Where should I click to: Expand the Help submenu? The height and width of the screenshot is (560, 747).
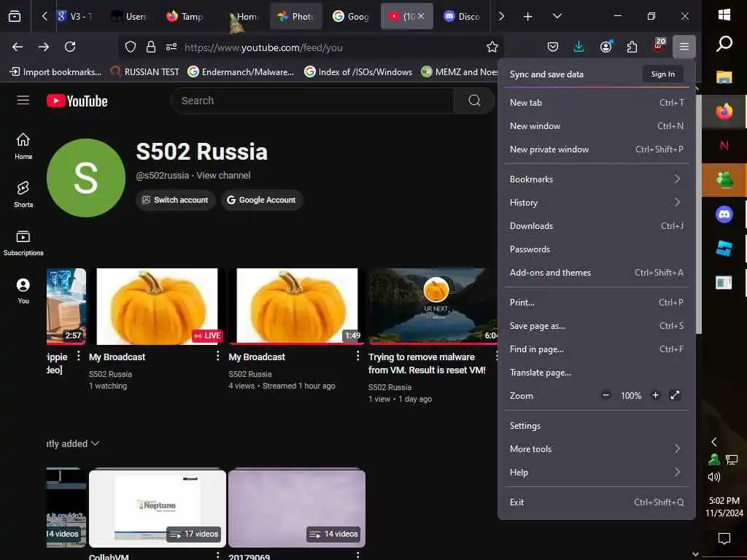pyautogui.click(x=597, y=472)
